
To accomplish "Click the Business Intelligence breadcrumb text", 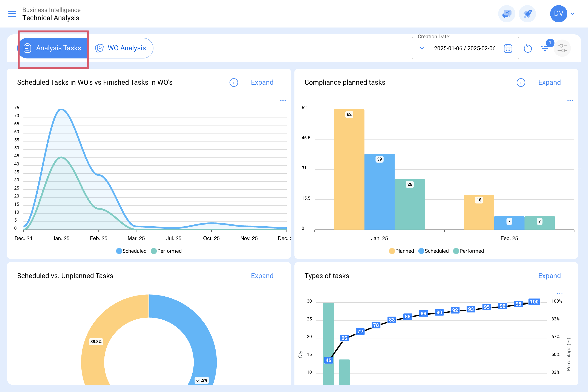I will coord(52,10).
